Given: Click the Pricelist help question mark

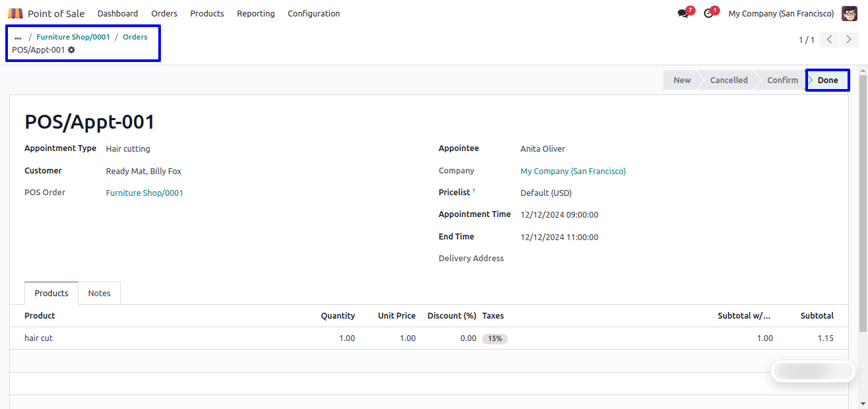Looking at the screenshot, I should point(474,191).
